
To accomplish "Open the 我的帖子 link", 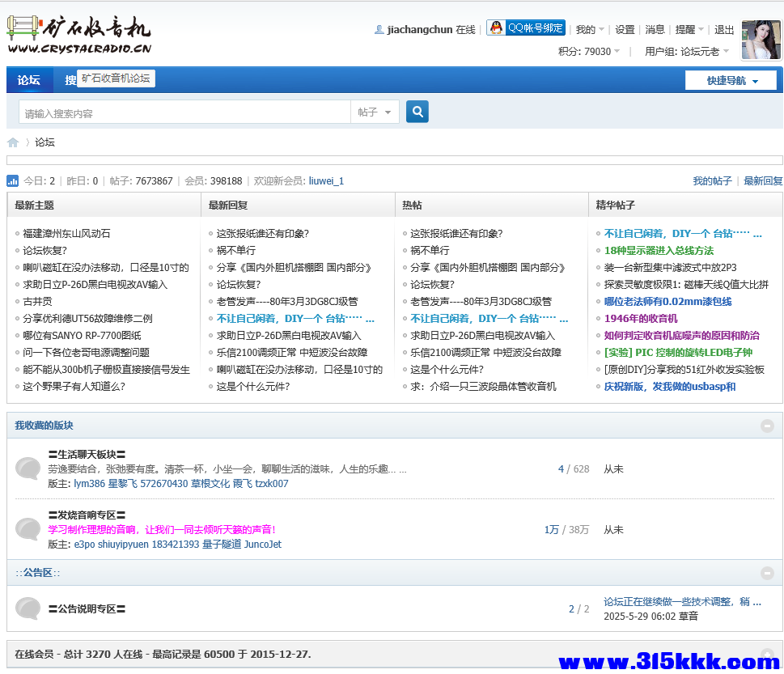I will [712, 180].
